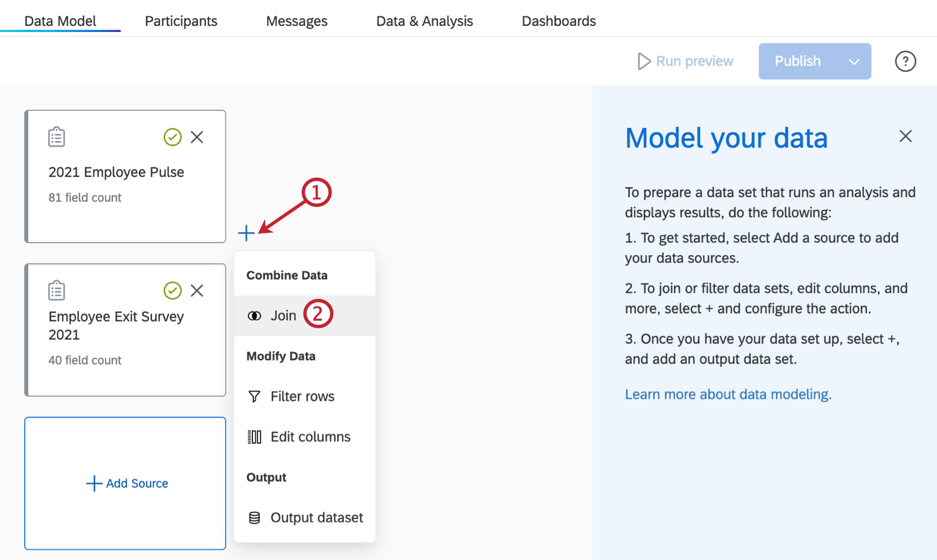937x560 pixels.
Task: Open the Learn more about data modeling link
Action: click(728, 394)
